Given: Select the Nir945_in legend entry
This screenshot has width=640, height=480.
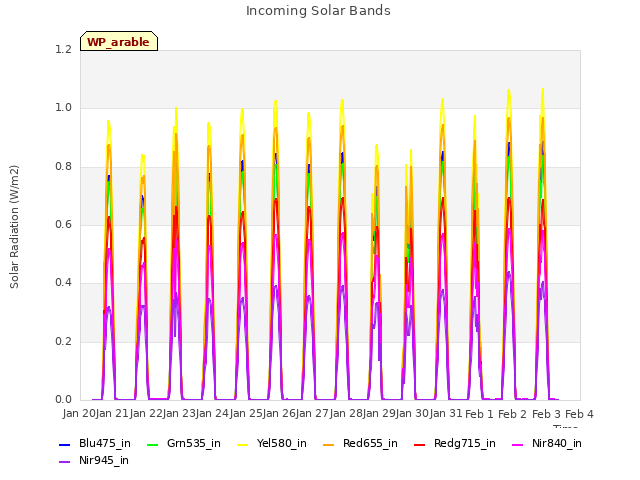Looking at the screenshot, I should point(94,461).
